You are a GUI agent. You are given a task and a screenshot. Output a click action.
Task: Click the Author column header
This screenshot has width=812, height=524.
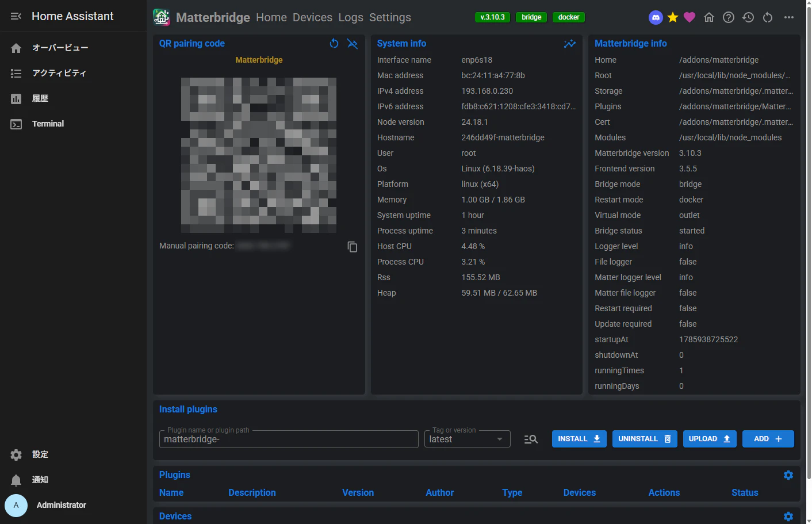click(x=439, y=493)
